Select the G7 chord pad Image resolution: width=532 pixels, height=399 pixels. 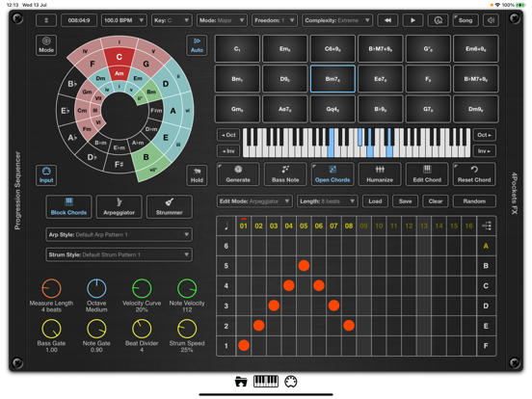(428, 109)
